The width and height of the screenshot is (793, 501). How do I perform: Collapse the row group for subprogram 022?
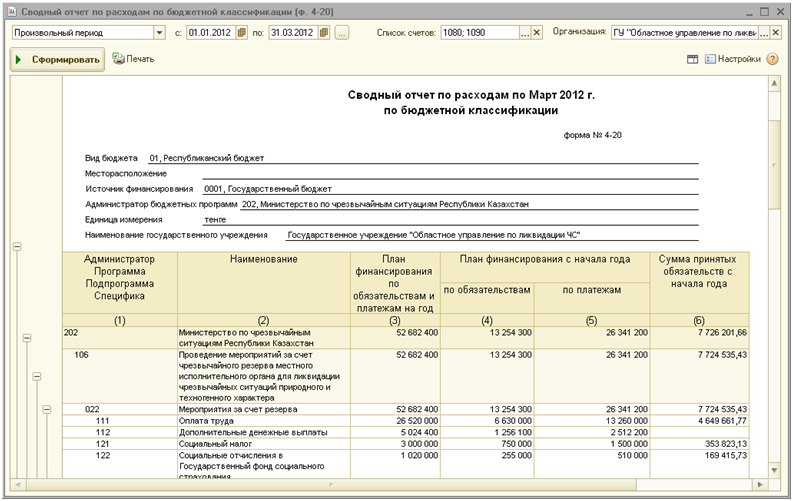(x=46, y=409)
